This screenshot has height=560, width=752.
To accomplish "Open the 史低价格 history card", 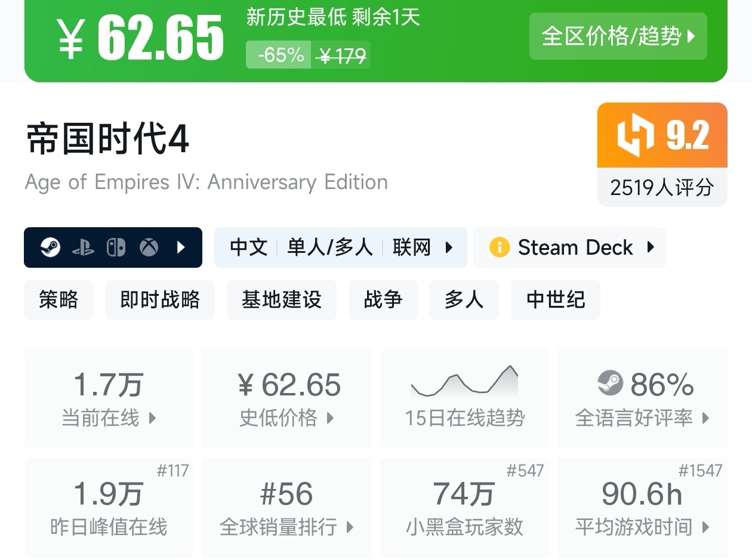I will 286,398.
